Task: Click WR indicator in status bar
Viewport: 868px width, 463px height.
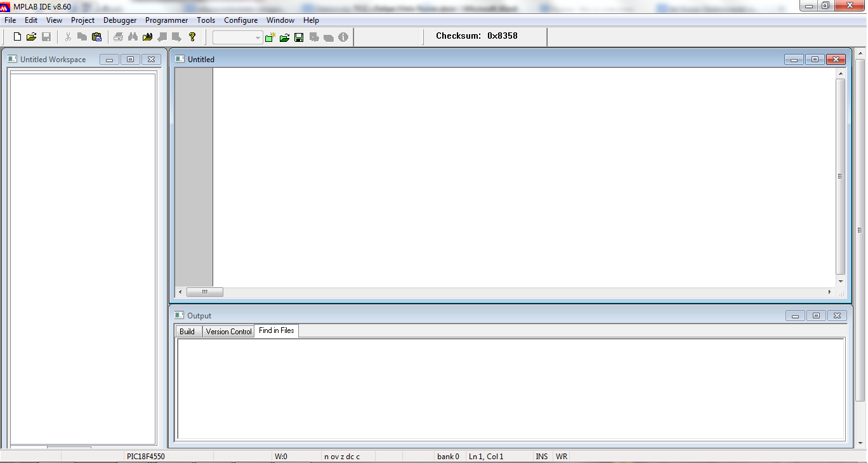Action: [x=562, y=456]
